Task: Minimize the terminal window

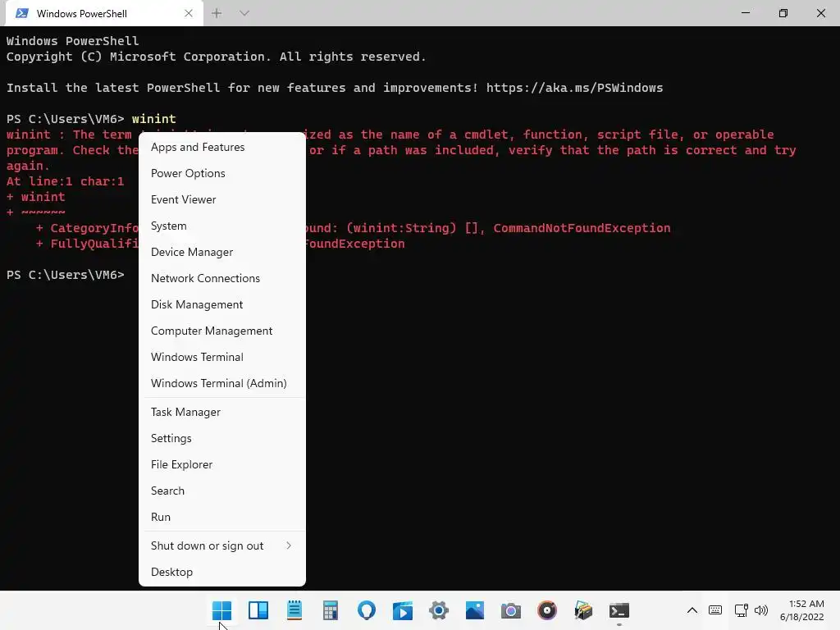Action: coord(746,13)
